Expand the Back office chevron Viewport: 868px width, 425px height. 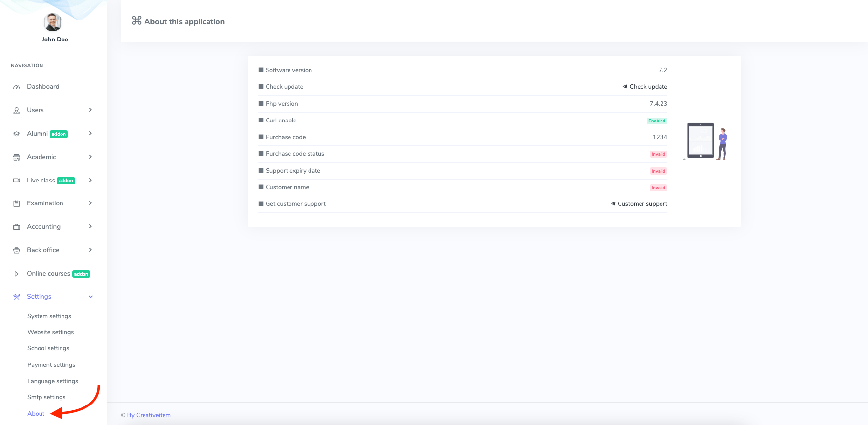[x=90, y=250]
